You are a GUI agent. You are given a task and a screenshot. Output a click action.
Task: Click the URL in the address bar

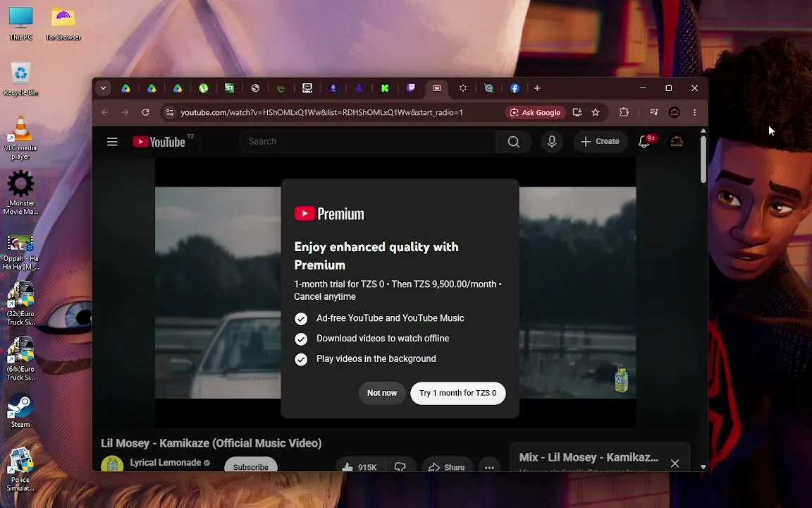[321, 112]
